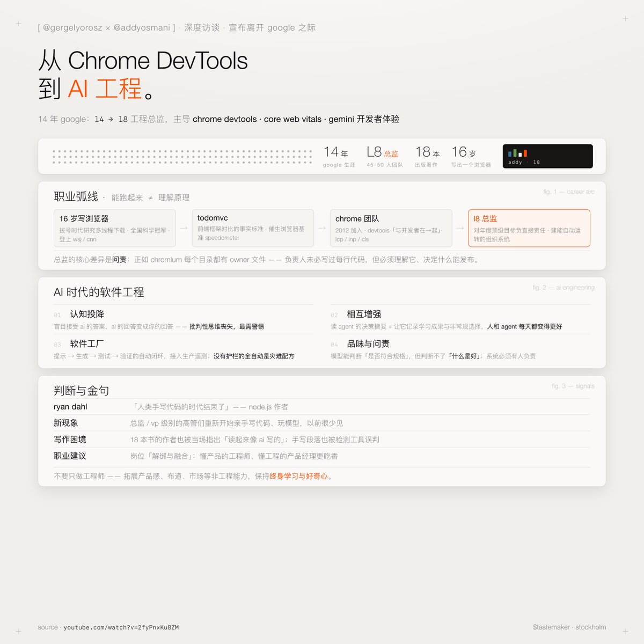
Task: Click the 判断与金句 section heading
Action: point(81,390)
